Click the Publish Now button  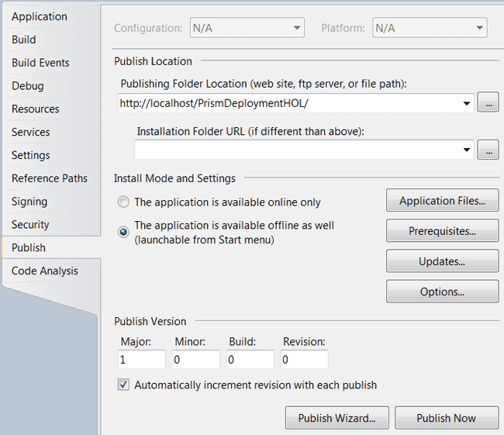[x=447, y=418]
